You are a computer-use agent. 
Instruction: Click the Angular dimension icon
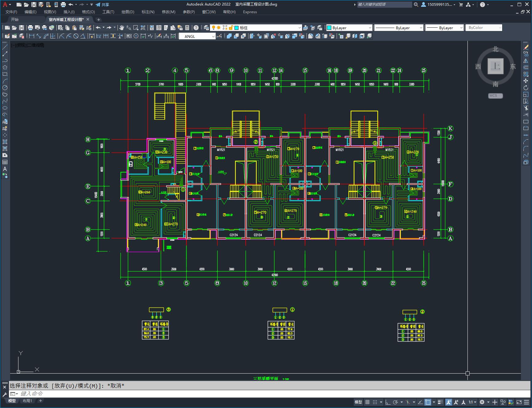[x=83, y=36]
